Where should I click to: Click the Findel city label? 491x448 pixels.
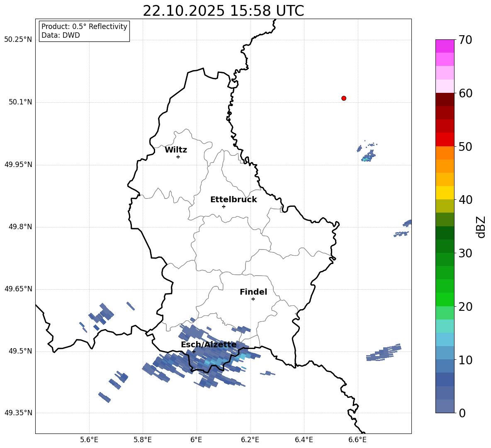pos(253,292)
